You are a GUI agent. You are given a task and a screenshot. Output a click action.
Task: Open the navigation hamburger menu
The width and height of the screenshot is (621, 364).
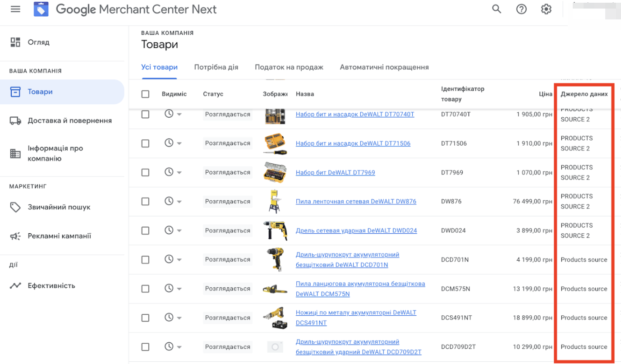pos(15,9)
